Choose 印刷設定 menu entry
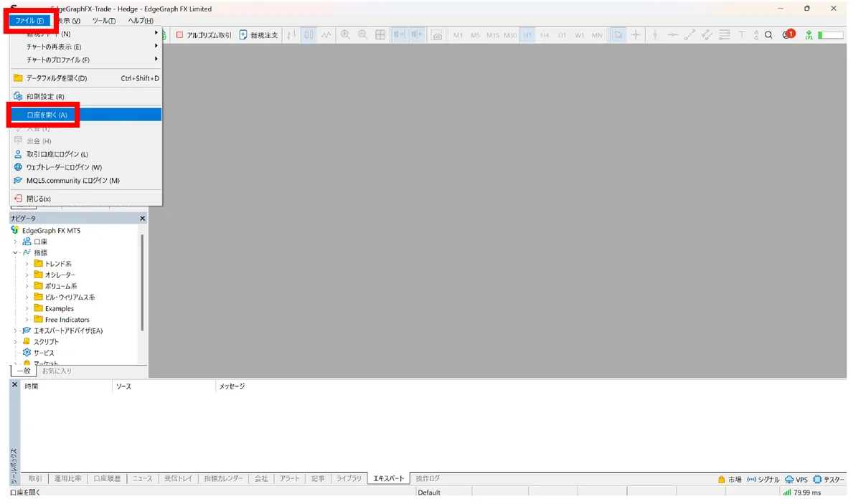This screenshot has height=504, width=861. (x=85, y=96)
